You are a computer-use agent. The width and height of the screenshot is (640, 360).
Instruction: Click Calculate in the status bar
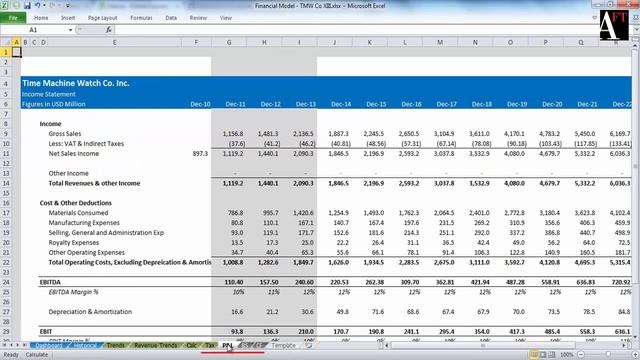(37, 355)
